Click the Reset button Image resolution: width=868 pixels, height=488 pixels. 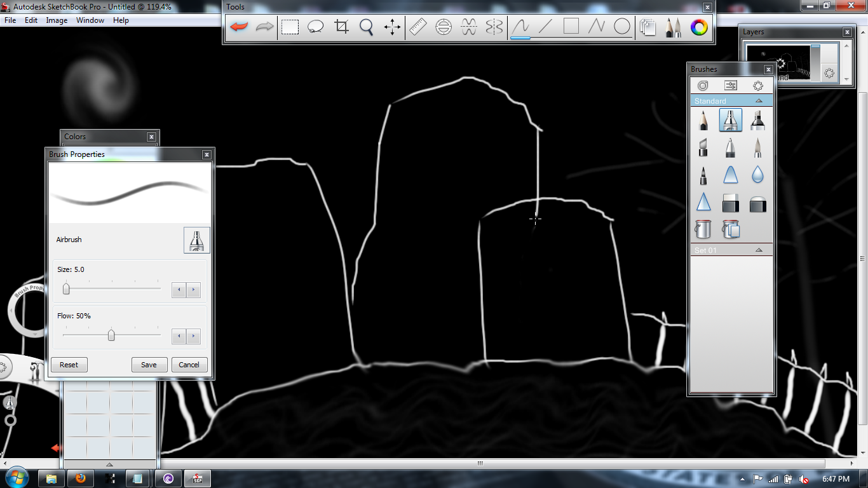[69, 365]
